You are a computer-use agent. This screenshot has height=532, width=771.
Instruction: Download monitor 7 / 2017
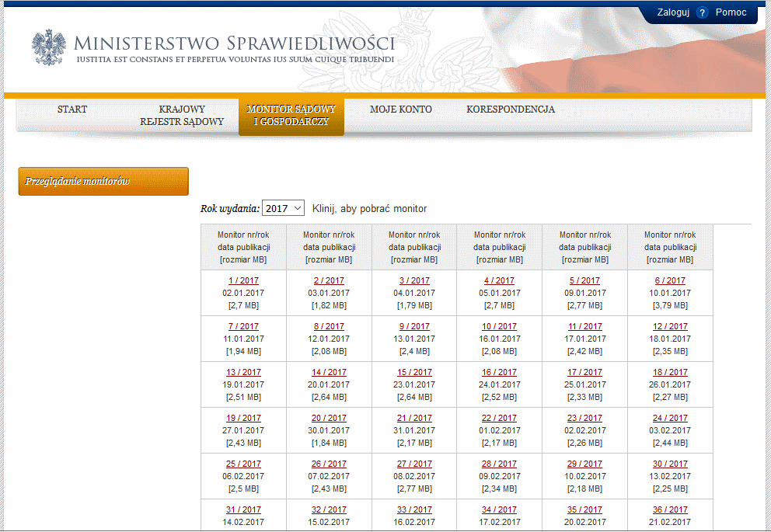tap(243, 326)
